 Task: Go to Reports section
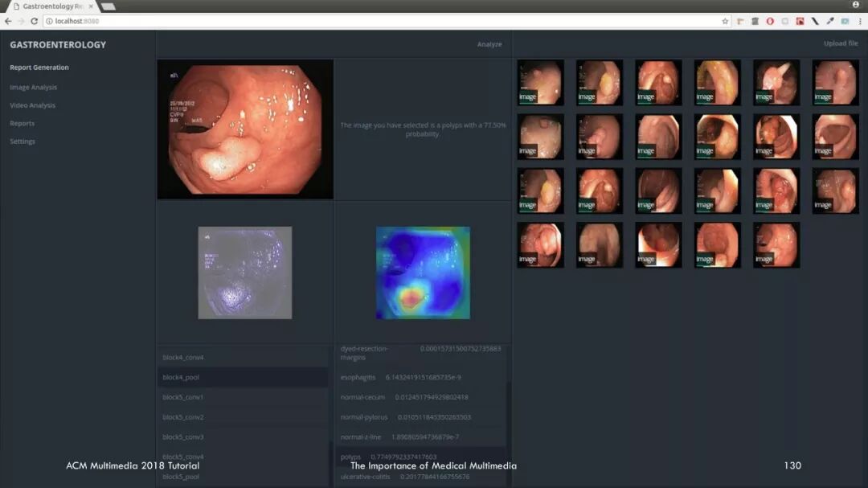tap(22, 124)
